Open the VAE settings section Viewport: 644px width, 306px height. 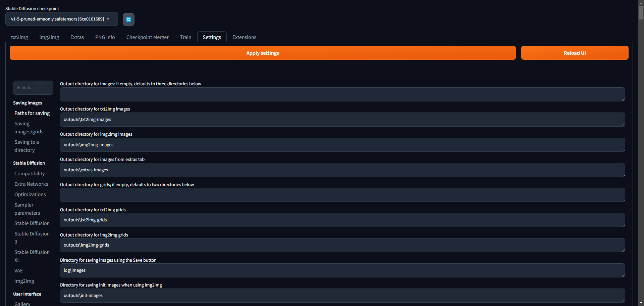[18, 271]
